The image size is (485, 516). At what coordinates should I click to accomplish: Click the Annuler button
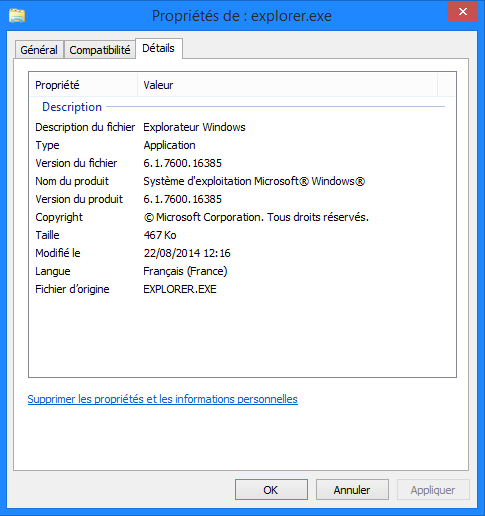[x=352, y=490]
